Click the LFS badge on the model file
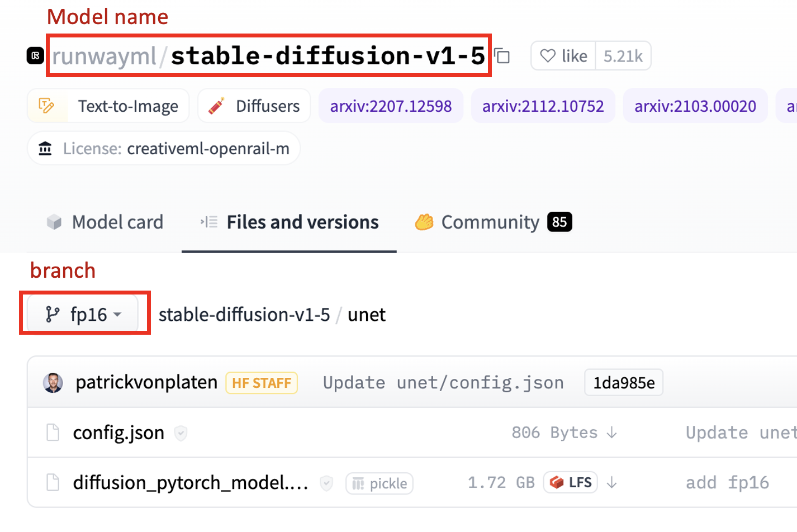 570,482
